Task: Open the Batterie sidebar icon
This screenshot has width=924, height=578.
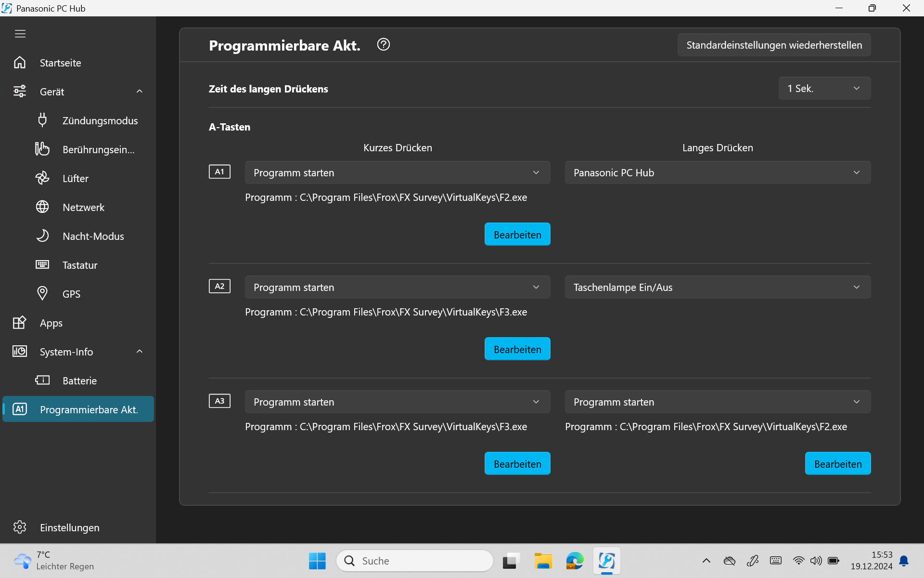Action: click(x=42, y=380)
